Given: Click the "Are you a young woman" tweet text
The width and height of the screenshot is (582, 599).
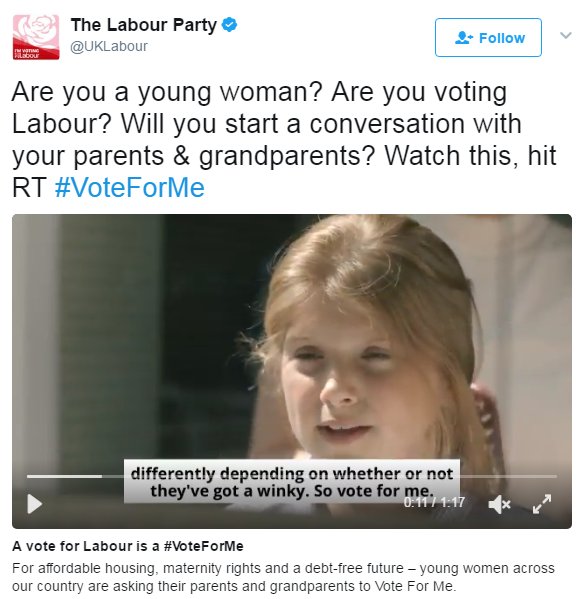Looking at the screenshot, I should (284, 140).
